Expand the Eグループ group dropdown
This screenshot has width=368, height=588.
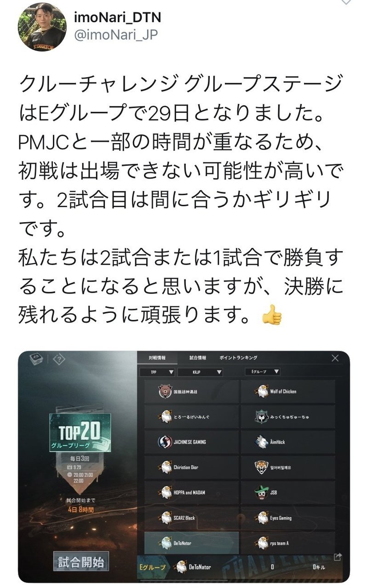pos(263,372)
